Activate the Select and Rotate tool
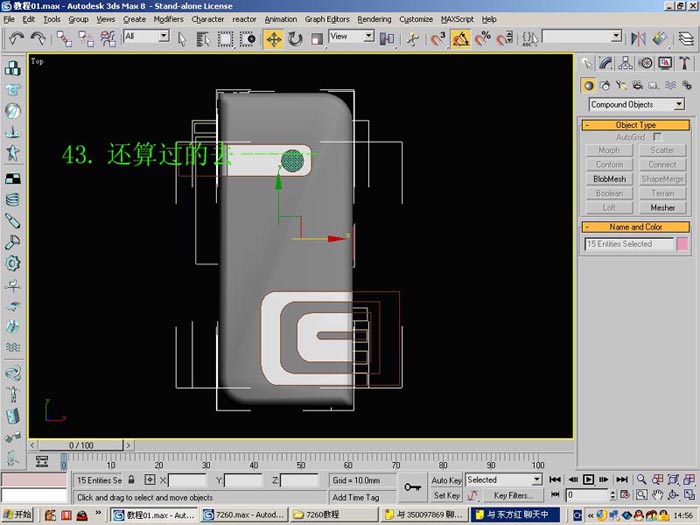The image size is (700, 525). point(295,39)
